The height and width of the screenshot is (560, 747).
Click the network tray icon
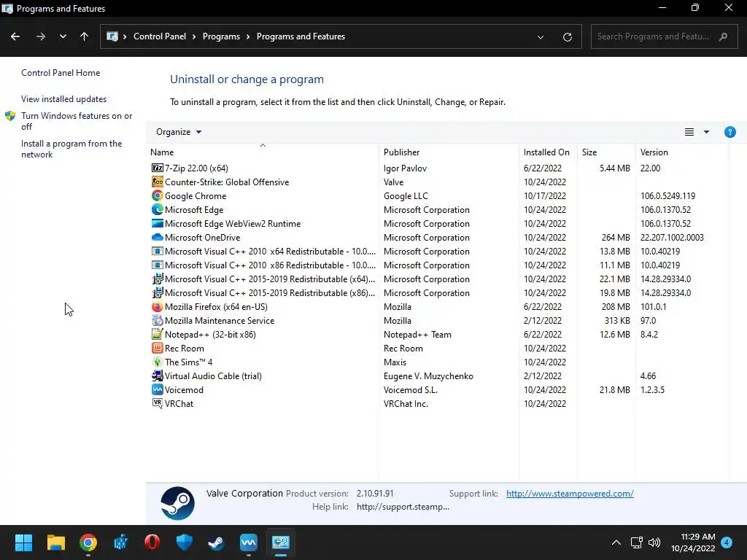636,542
